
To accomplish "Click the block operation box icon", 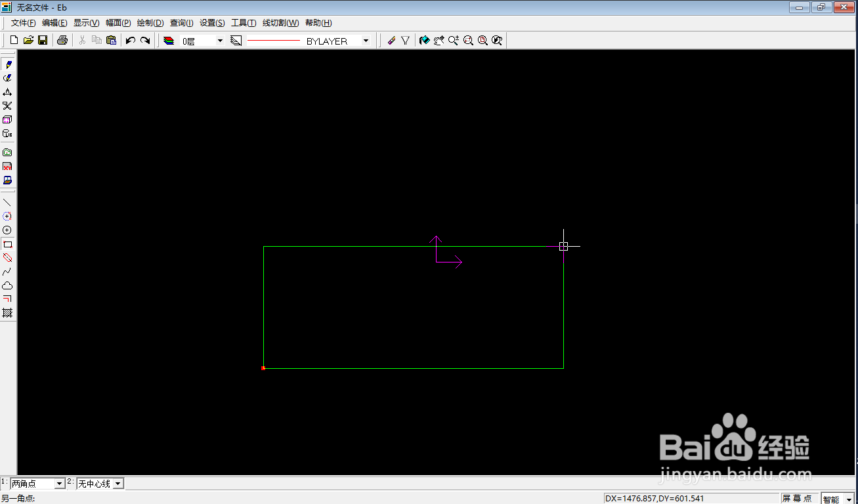I will (x=8, y=119).
